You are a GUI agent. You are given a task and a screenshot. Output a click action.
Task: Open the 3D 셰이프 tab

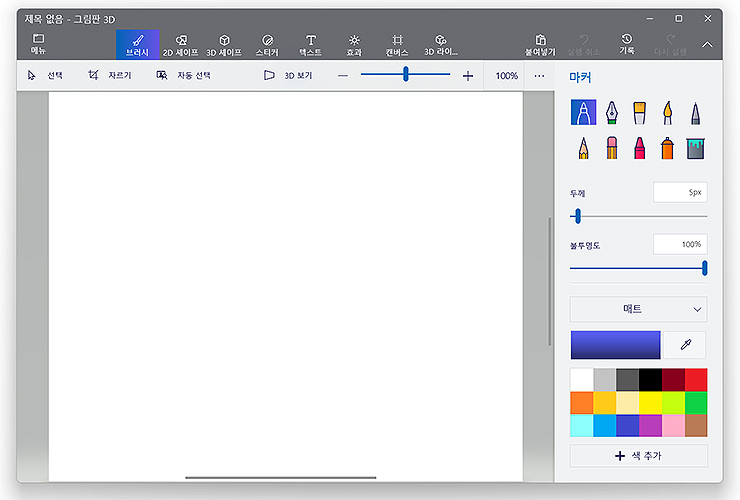pos(224,45)
